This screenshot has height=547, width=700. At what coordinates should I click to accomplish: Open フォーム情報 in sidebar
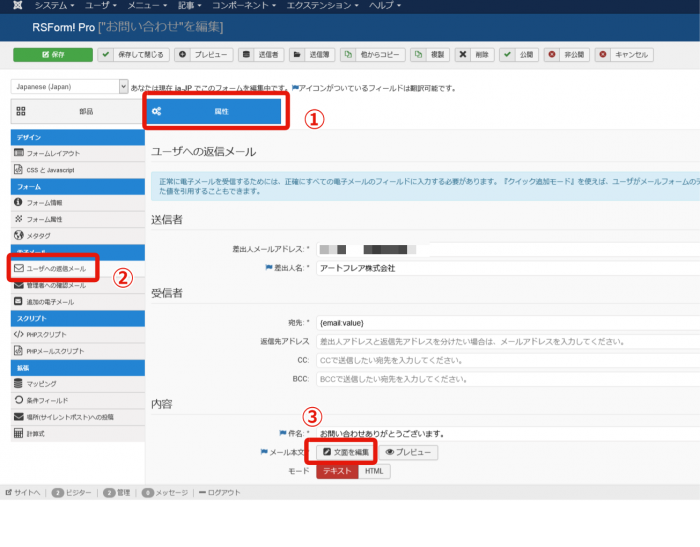pyautogui.click(x=78, y=203)
